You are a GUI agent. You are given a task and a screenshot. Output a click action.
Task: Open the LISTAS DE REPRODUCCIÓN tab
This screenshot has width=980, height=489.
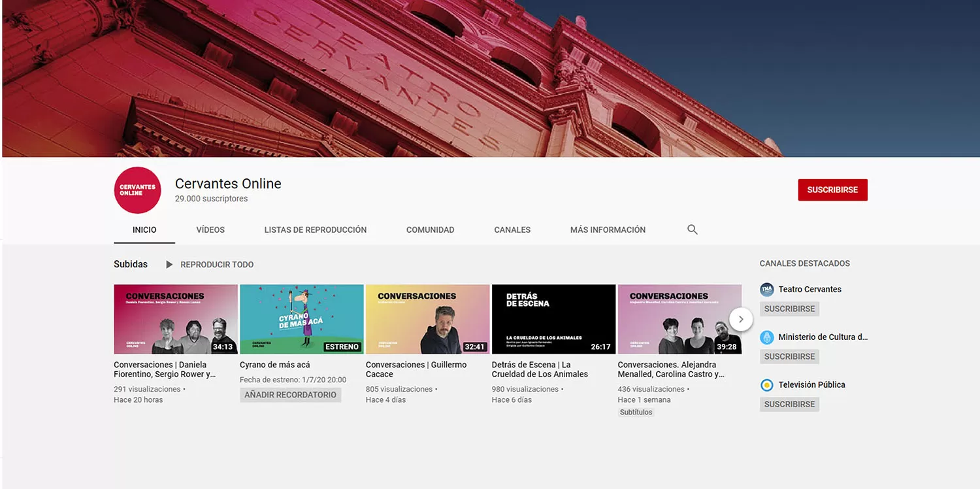(x=316, y=230)
